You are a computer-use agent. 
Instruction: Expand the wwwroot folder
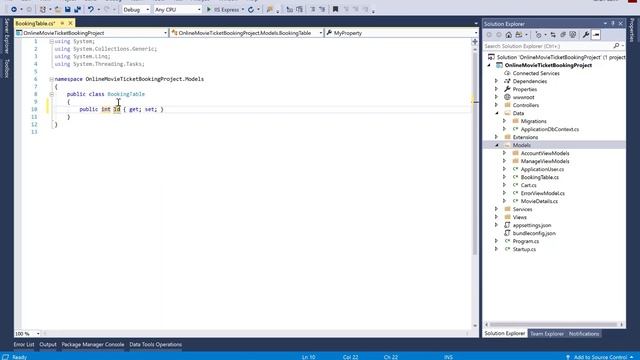click(x=496, y=97)
